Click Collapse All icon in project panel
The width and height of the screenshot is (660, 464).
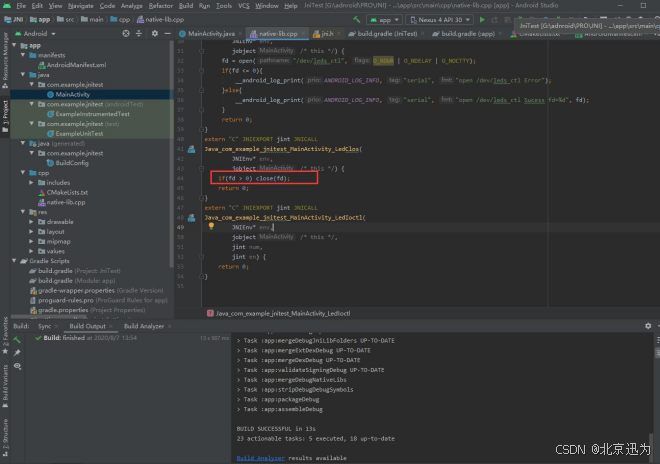pyautogui.click(x=139, y=33)
